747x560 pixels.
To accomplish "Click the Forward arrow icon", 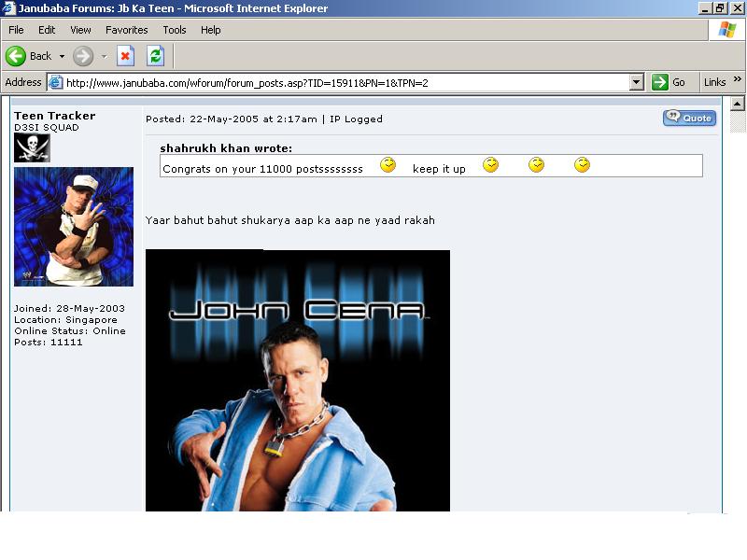I will (83, 56).
